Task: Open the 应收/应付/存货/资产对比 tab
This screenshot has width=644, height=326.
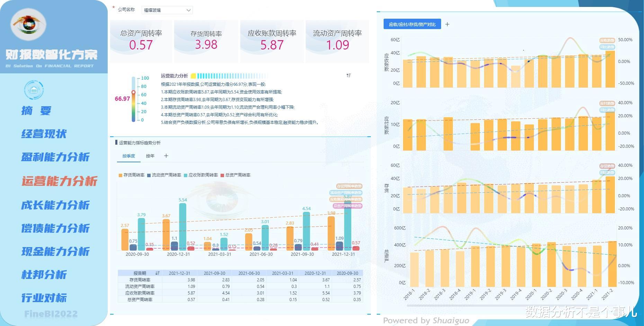Action: coord(412,24)
